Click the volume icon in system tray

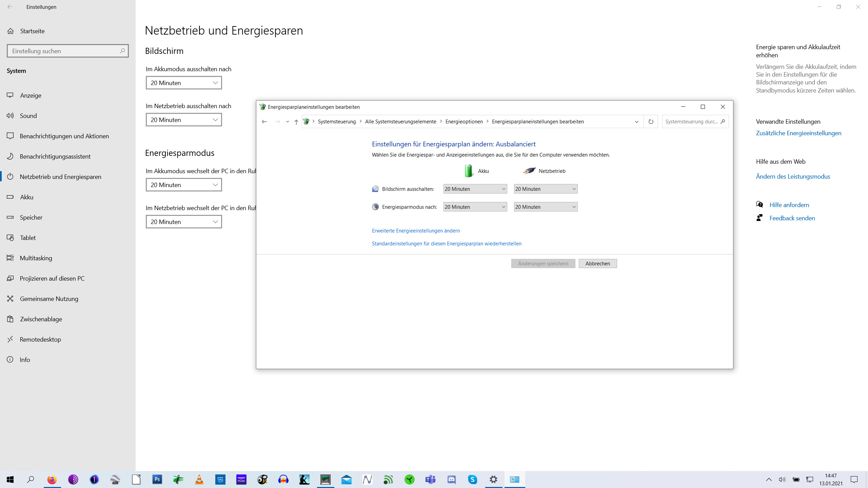[x=782, y=479]
